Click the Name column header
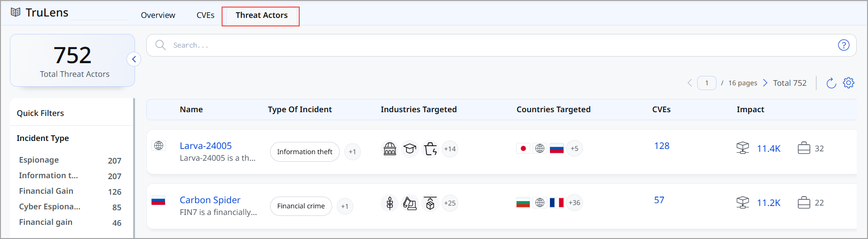 point(191,109)
